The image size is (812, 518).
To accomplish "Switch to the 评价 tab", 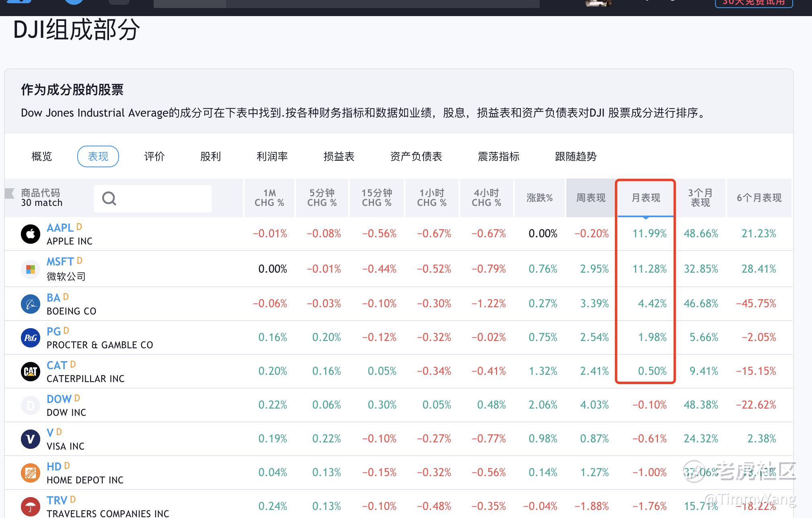I will [154, 156].
